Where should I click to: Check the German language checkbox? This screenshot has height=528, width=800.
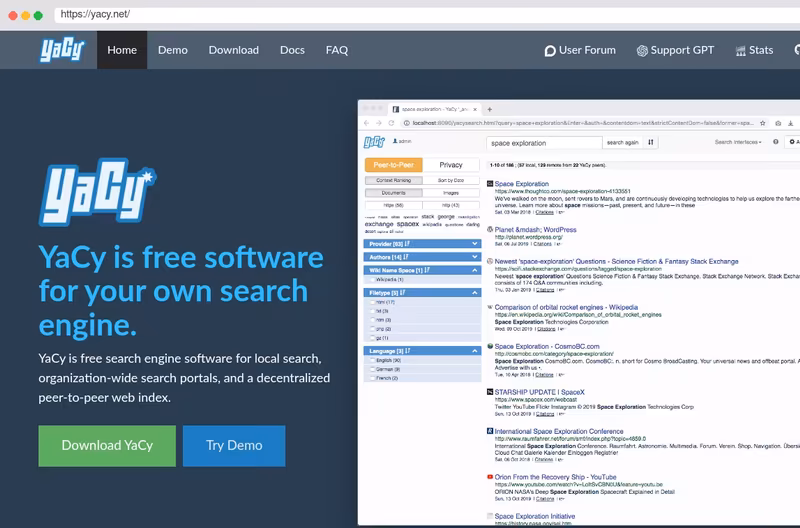point(372,369)
